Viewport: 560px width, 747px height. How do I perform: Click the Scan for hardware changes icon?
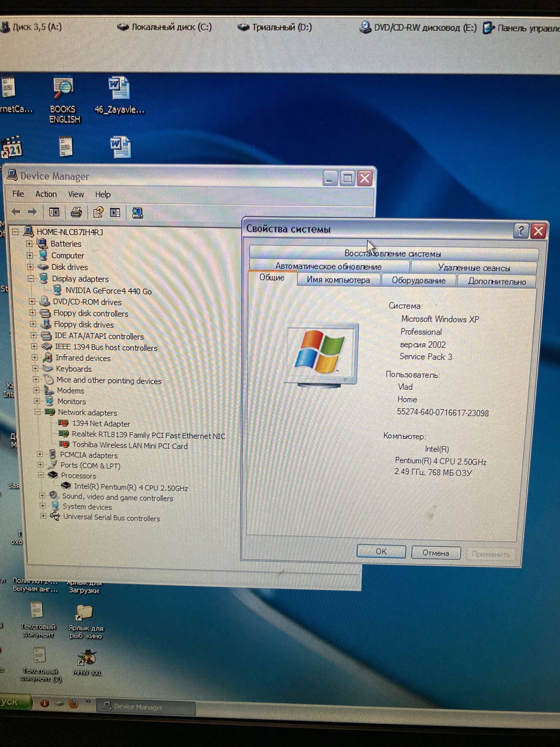point(137,213)
